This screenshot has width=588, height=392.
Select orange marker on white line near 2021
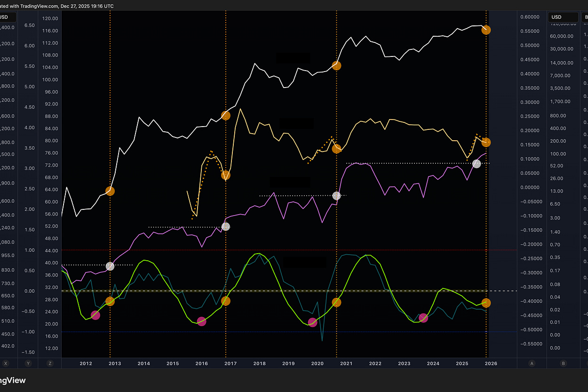pos(336,66)
